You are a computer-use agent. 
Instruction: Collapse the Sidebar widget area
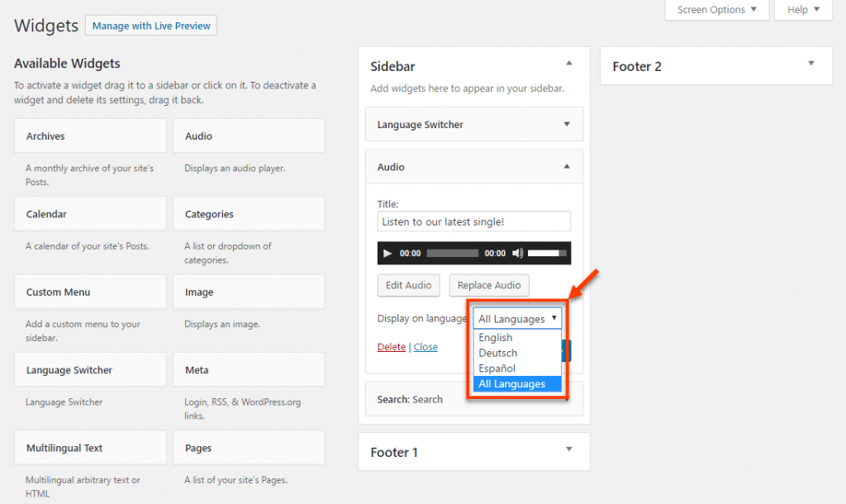568,61
